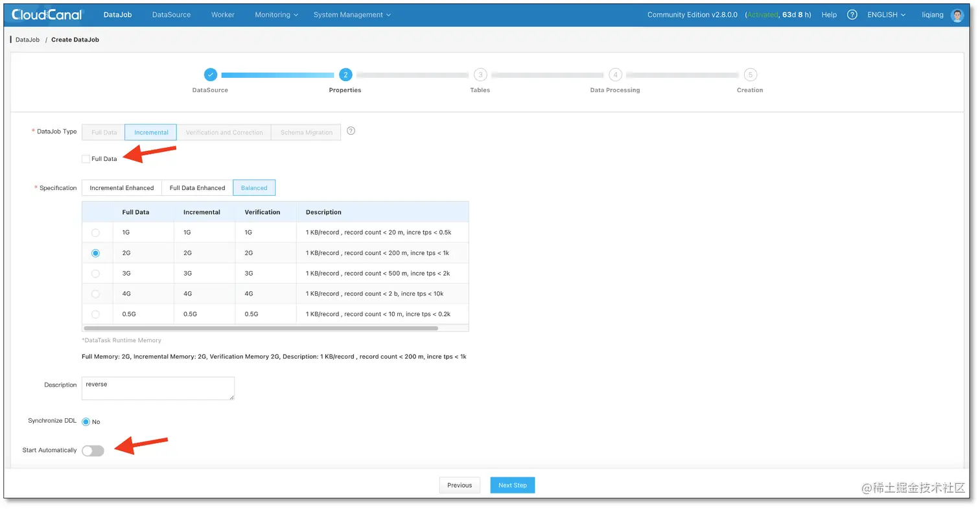Screen dimensions: 980x509
Task: Click the Next Step button
Action: [513, 485]
